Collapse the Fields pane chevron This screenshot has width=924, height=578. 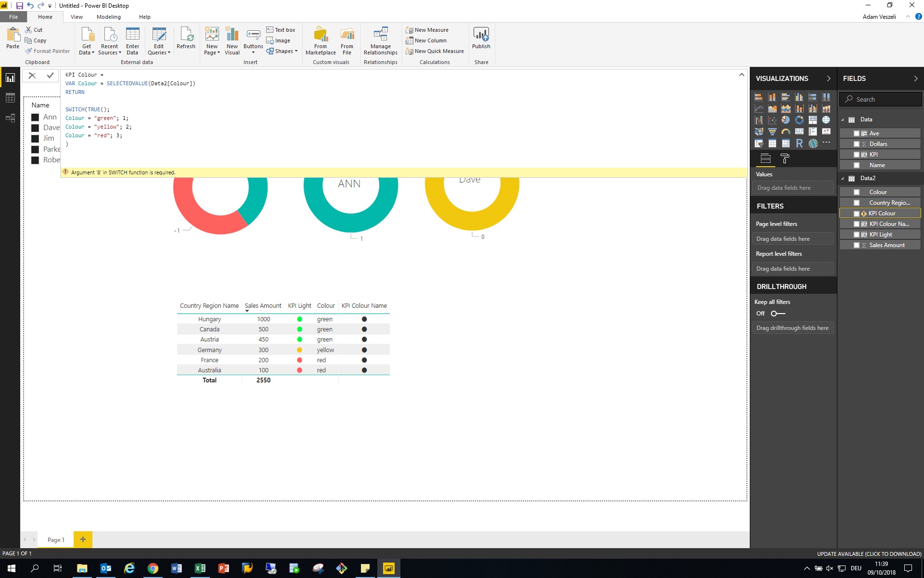915,79
